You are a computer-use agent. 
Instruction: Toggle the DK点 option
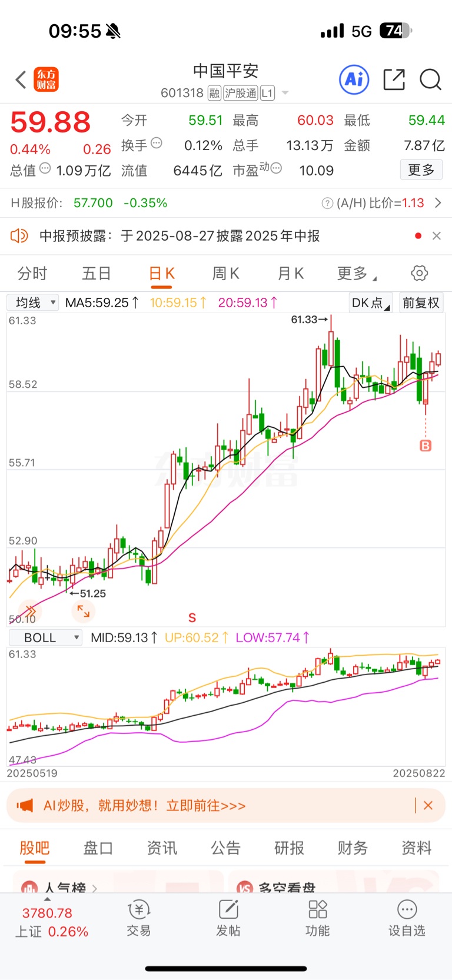click(370, 303)
